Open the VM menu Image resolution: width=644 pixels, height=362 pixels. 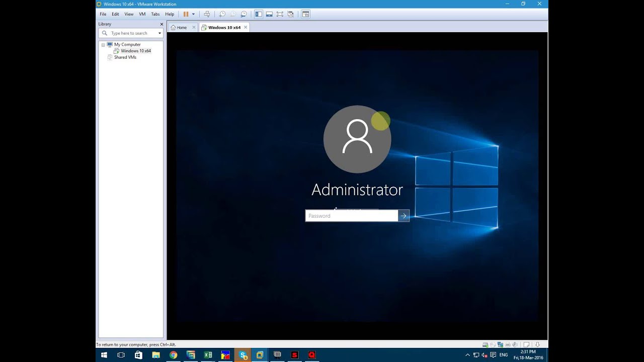tap(142, 14)
